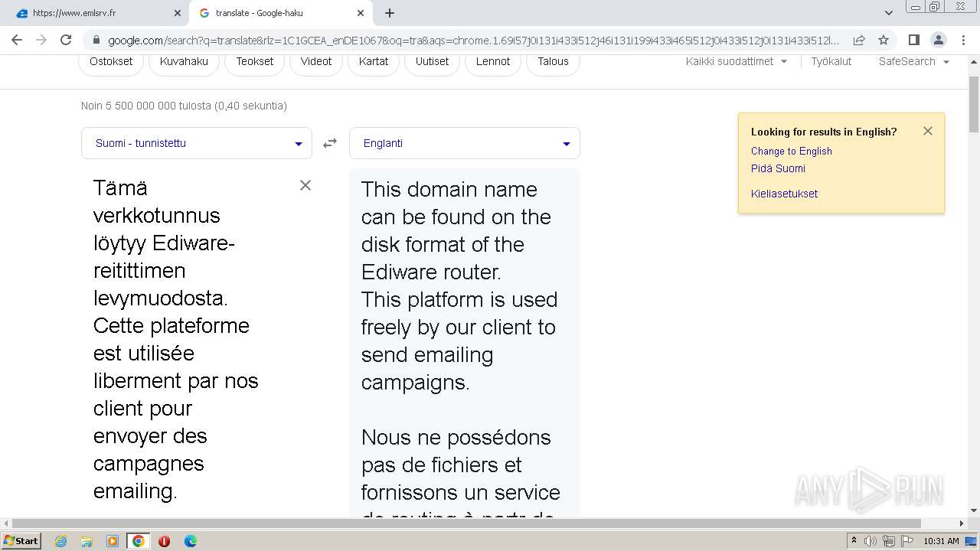Open the Uutiset search filter
Screen dimensions: 980x551
click(433, 62)
